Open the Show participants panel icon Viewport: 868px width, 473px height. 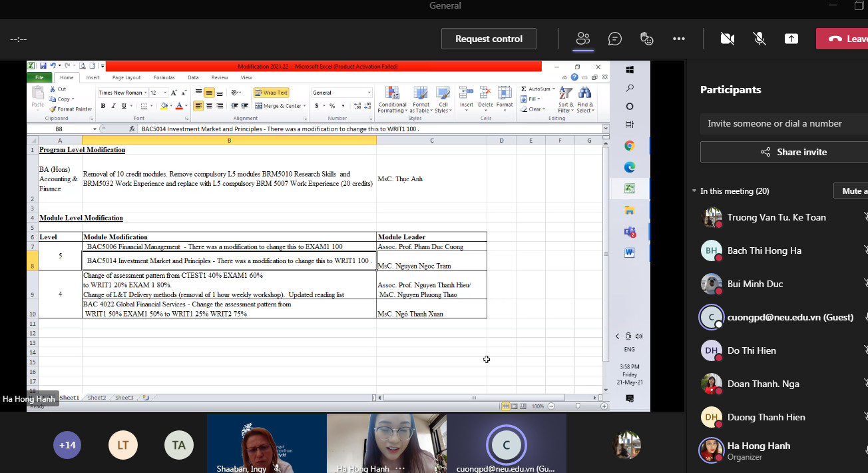click(583, 39)
